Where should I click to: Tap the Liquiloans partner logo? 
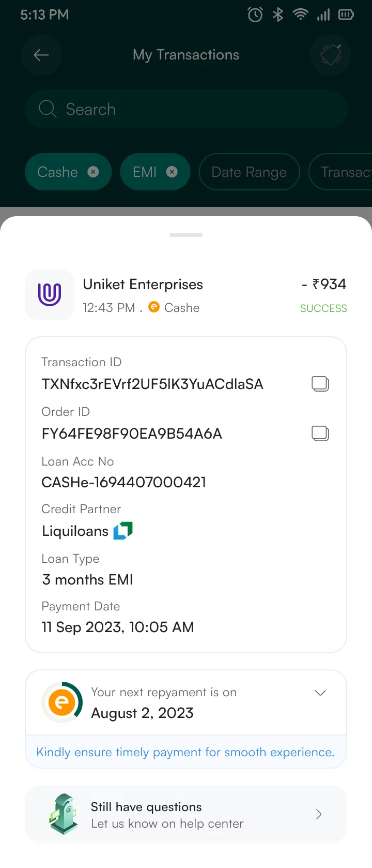pyautogui.click(x=123, y=531)
